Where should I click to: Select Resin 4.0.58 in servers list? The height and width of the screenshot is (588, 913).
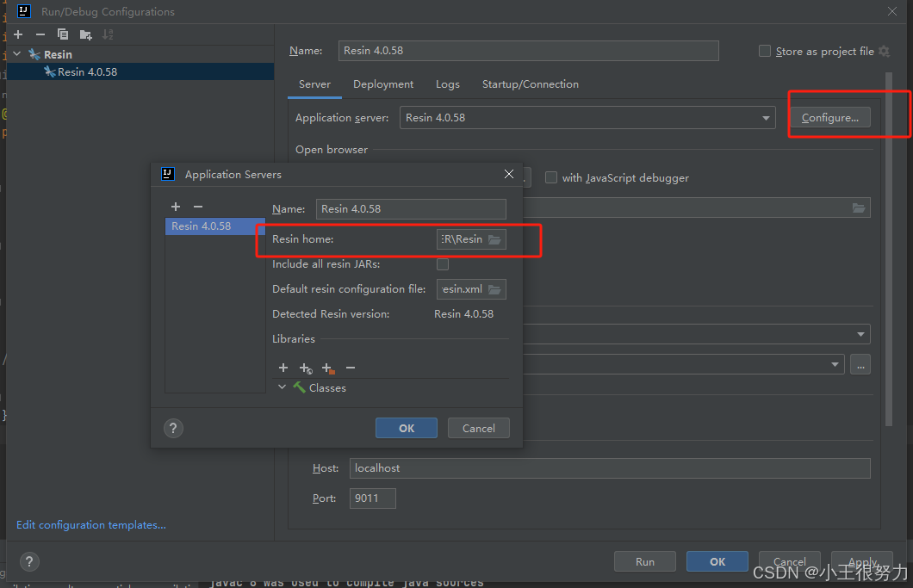pyautogui.click(x=214, y=226)
